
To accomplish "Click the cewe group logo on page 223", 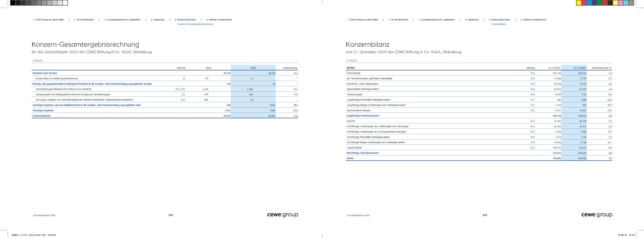I will coord(597,215).
